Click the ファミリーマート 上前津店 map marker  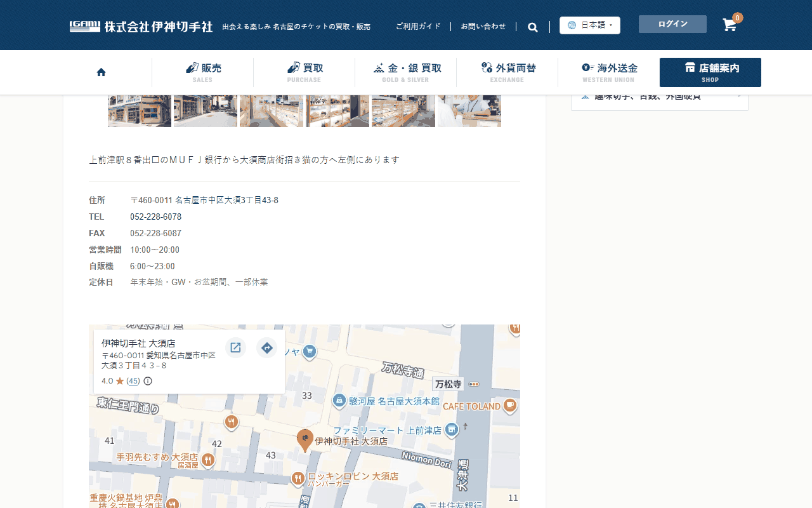pos(451,430)
